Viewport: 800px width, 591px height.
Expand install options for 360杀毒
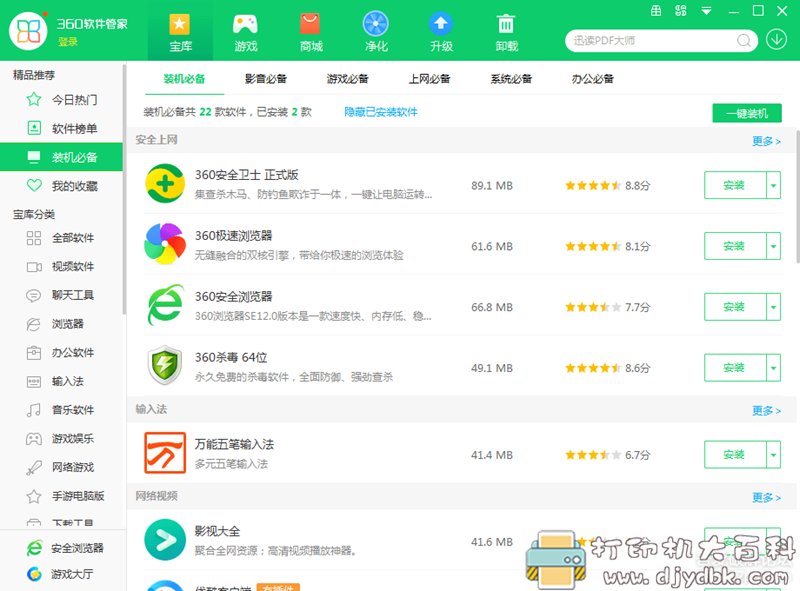pyautogui.click(x=773, y=367)
